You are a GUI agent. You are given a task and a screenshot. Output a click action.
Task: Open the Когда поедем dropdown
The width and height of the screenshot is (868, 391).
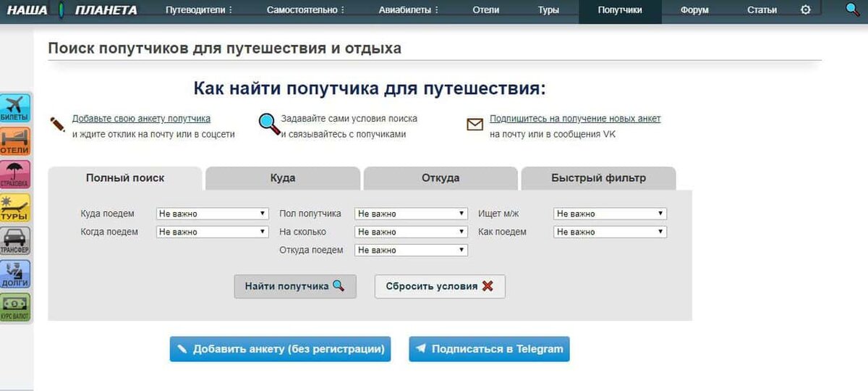point(213,232)
